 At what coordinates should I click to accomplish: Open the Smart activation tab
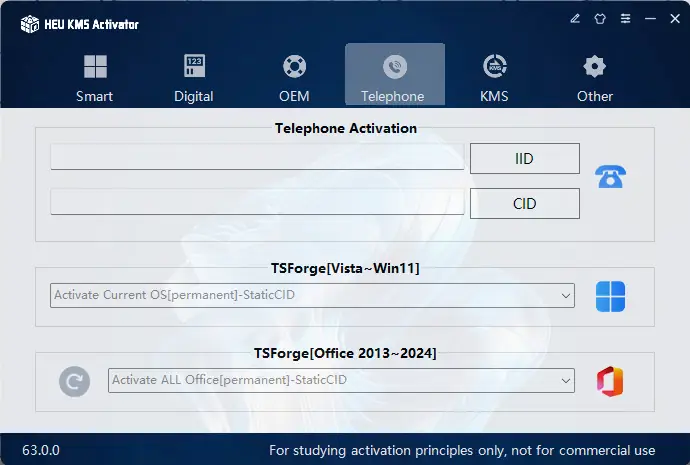click(x=95, y=78)
